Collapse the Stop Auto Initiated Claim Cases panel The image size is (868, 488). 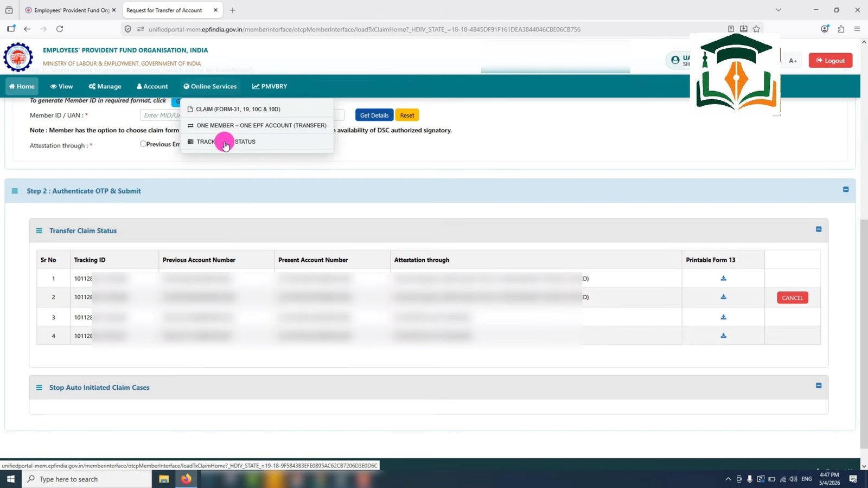819,386
